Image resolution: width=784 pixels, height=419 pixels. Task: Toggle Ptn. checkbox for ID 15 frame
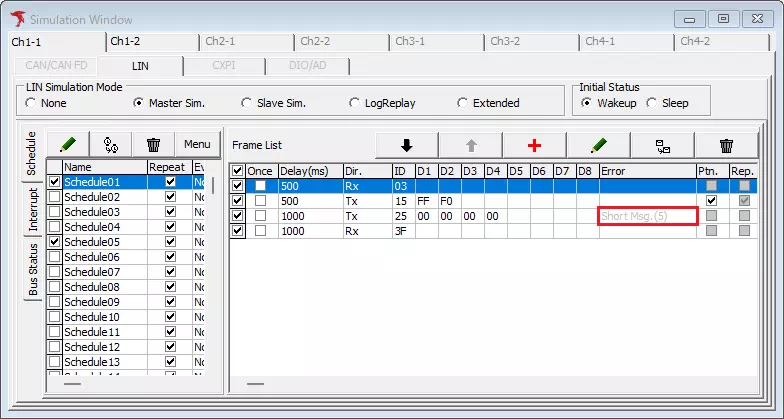pyautogui.click(x=712, y=201)
